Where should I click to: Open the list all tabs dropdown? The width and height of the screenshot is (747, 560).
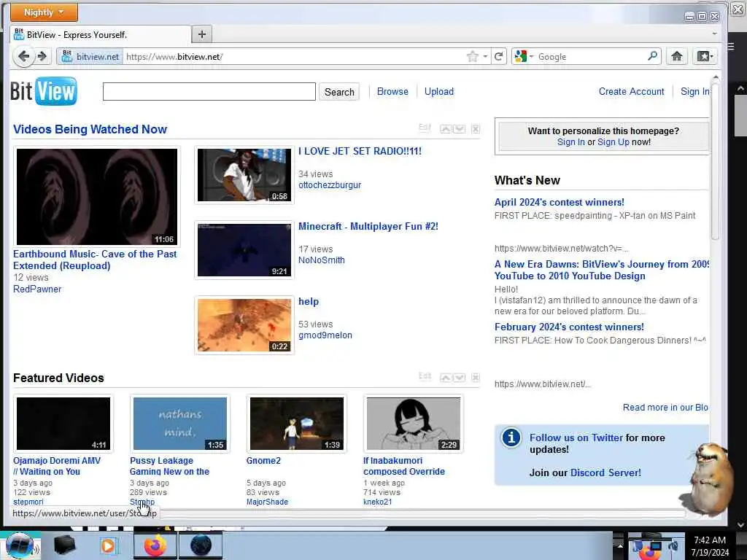pos(714,34)
